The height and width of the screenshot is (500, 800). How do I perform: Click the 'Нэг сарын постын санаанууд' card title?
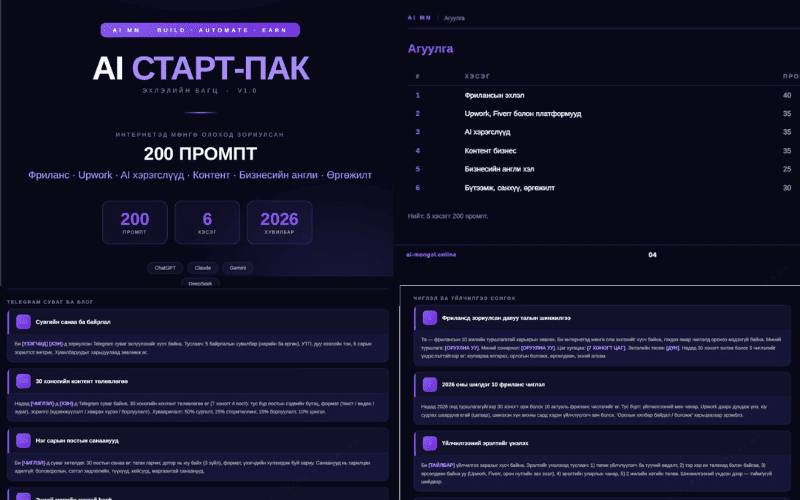pos(77,440)
